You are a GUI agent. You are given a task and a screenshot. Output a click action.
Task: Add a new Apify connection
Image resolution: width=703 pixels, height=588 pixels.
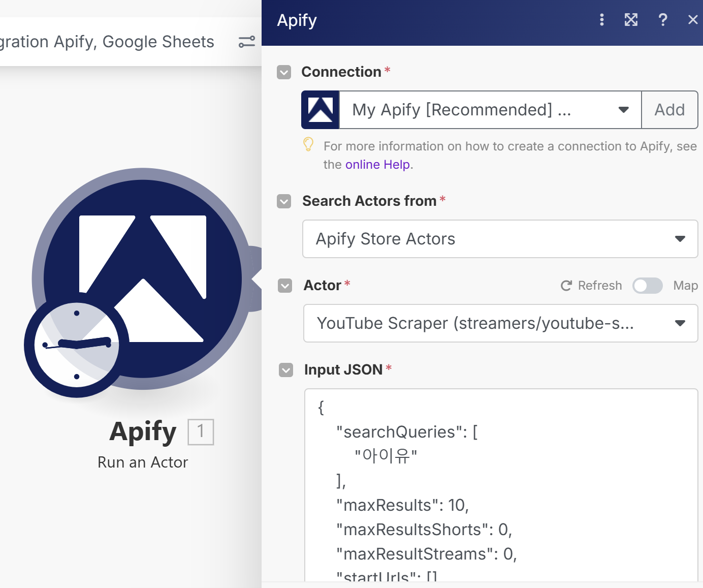(669, 110)
